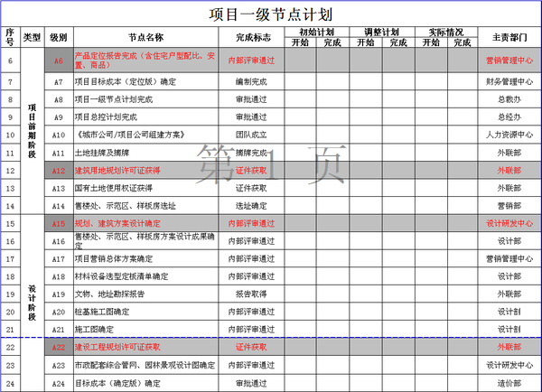Viewport: 542px width, 392px height.
Task: Select the 初始计划 header cell
Action: point(317,33)
